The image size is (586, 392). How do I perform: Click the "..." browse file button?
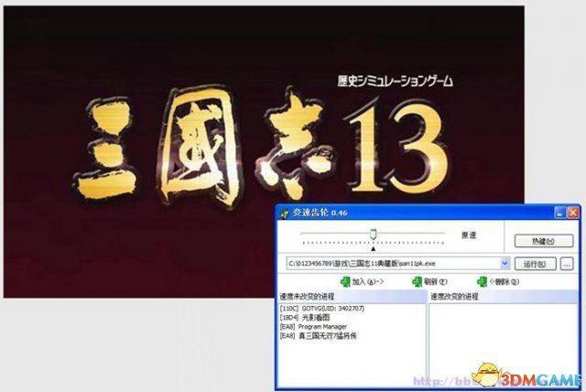[567, 264]
